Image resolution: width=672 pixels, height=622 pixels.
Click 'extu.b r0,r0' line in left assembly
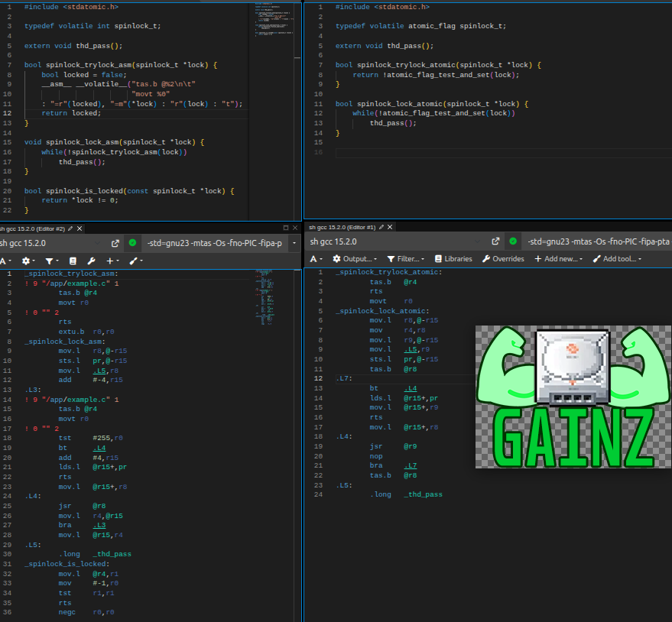pos(86,332)
